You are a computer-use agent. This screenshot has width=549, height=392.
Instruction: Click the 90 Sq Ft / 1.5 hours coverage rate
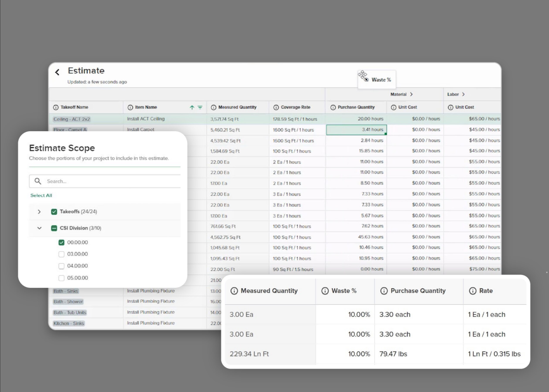pos(293,269)
